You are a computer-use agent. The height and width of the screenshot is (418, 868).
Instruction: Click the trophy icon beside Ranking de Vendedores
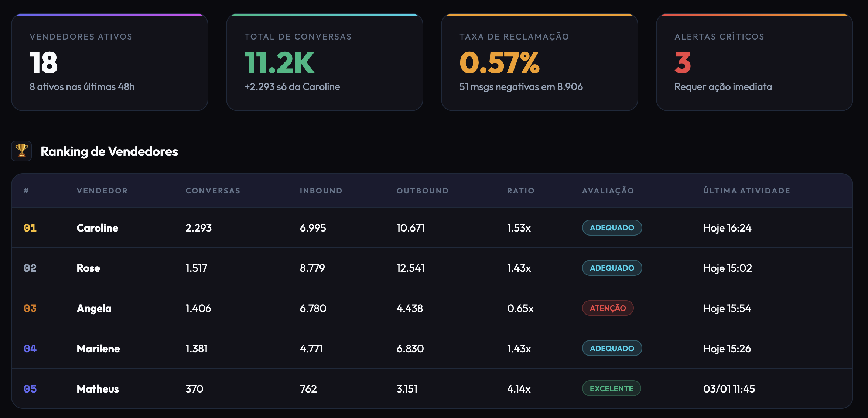[x=21, y=151]
